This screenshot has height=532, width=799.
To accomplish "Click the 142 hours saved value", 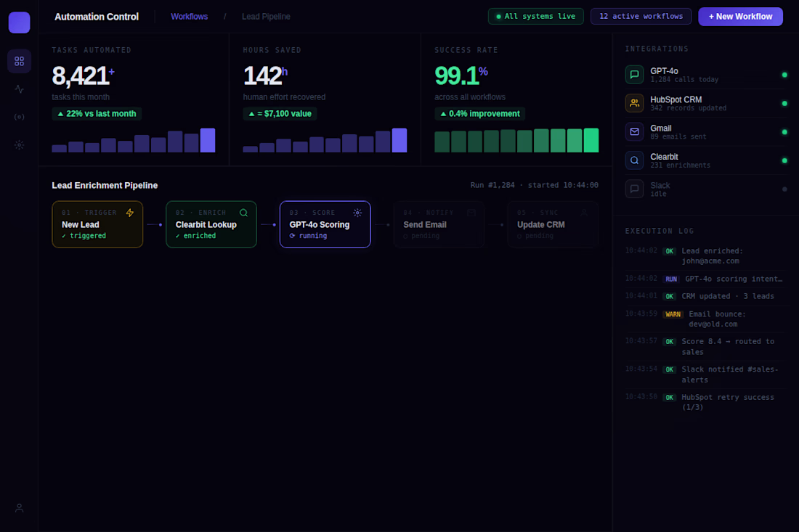I will 265,76.
